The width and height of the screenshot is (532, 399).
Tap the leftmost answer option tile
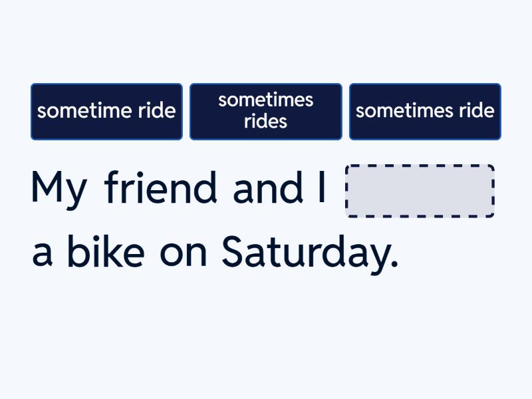[x=106, y=112]
